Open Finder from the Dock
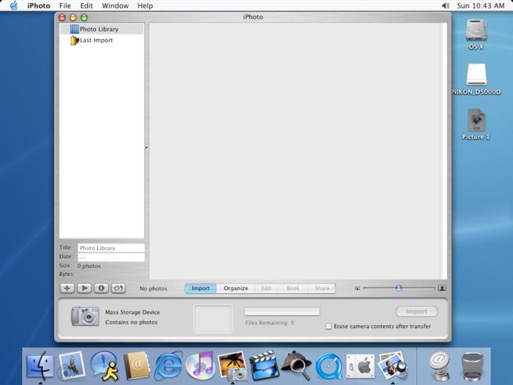This screenshot has height=385, width=513. click(40, 366)
